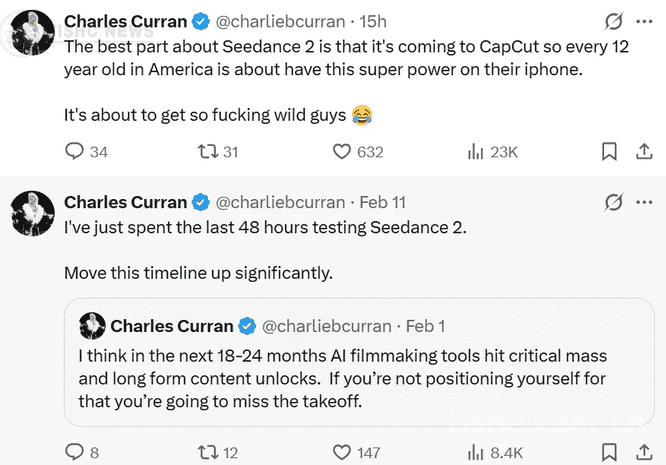The image size is (666, 465).
Task: Like the tweet with 147 likes
Action: [x=342, y=453]
